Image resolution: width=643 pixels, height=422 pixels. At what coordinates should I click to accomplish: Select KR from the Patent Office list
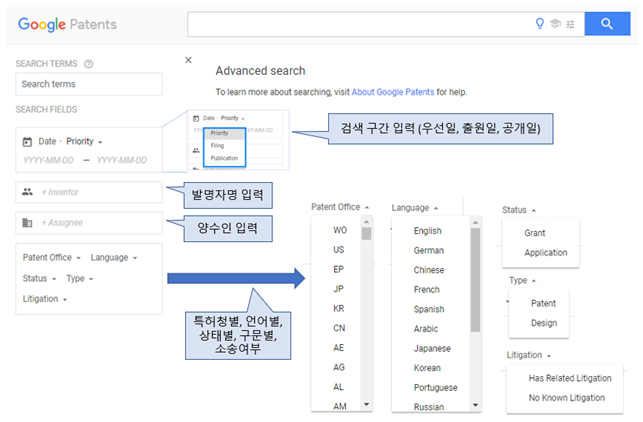click(x=339, y=307)
